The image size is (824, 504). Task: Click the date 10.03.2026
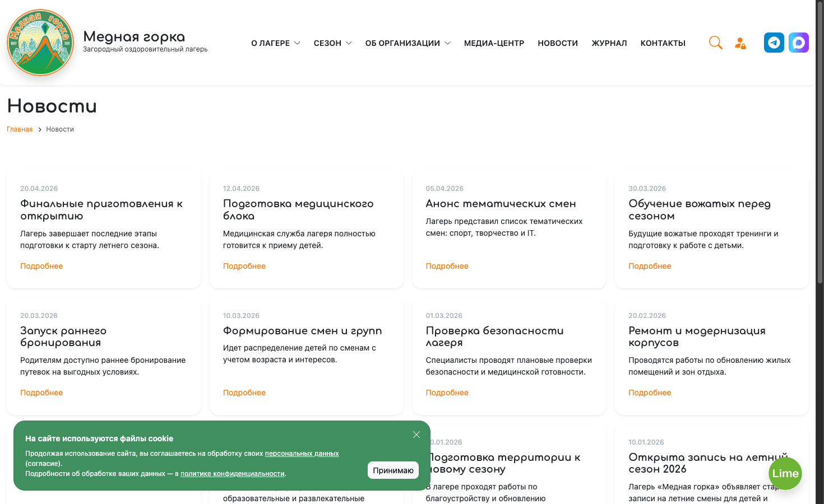click(242, 316)
